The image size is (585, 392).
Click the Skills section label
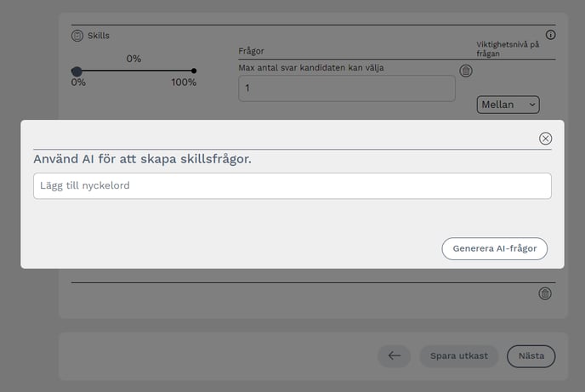99,36
